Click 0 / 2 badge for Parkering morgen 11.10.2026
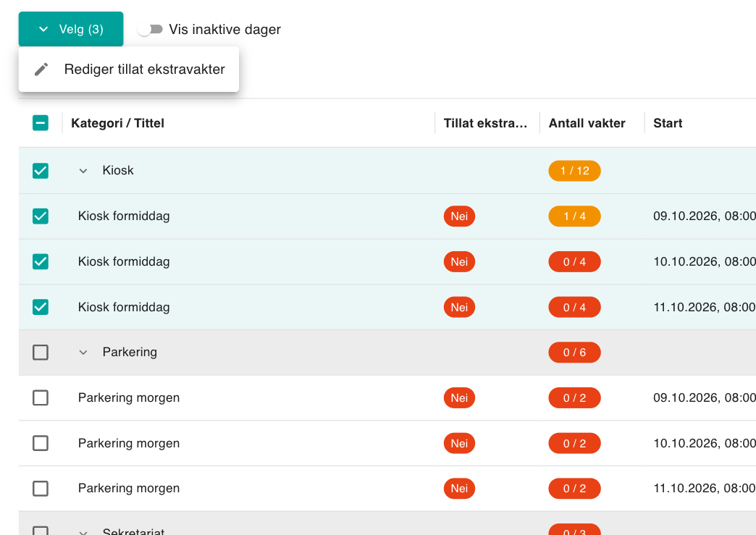Image resolution: width=756 pixels, height=535 pixels. (575, 489)
